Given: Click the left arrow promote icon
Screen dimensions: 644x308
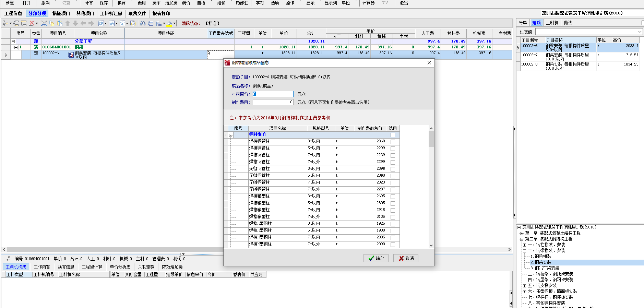Looking at the screenshot, I should (83, 23).
